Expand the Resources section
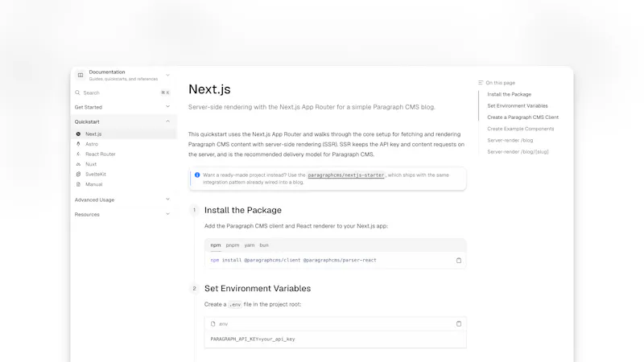This screenshot has width=644, height=362. [122, 214]
